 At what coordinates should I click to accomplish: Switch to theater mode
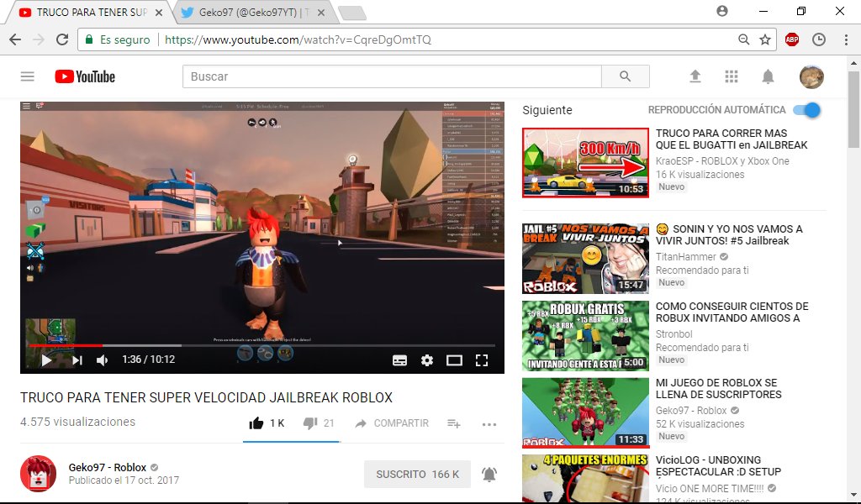(454, 360)
